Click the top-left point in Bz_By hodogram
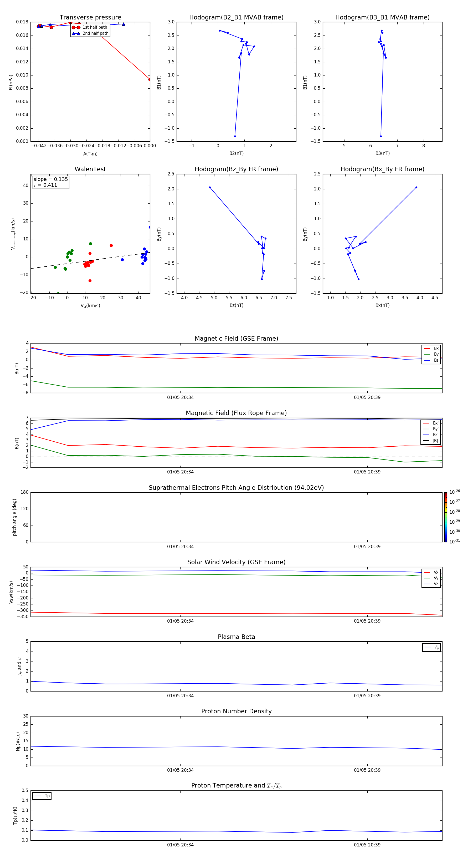Image resolution: width=473 pixels, height=868 pixels. pyautogui.click(x=210, y=187)
